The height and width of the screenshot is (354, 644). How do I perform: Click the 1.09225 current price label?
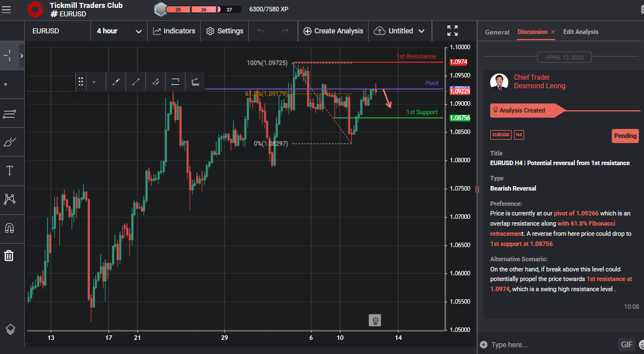460,91
